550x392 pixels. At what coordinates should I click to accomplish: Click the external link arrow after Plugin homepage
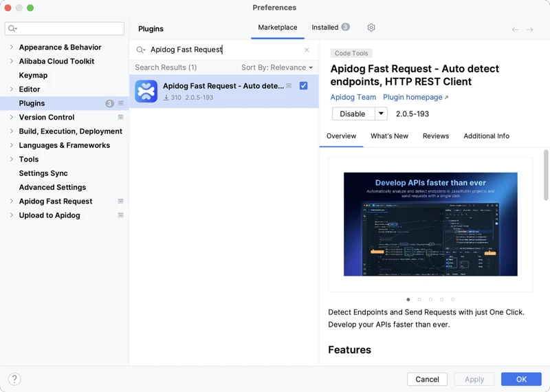(446, 98)
